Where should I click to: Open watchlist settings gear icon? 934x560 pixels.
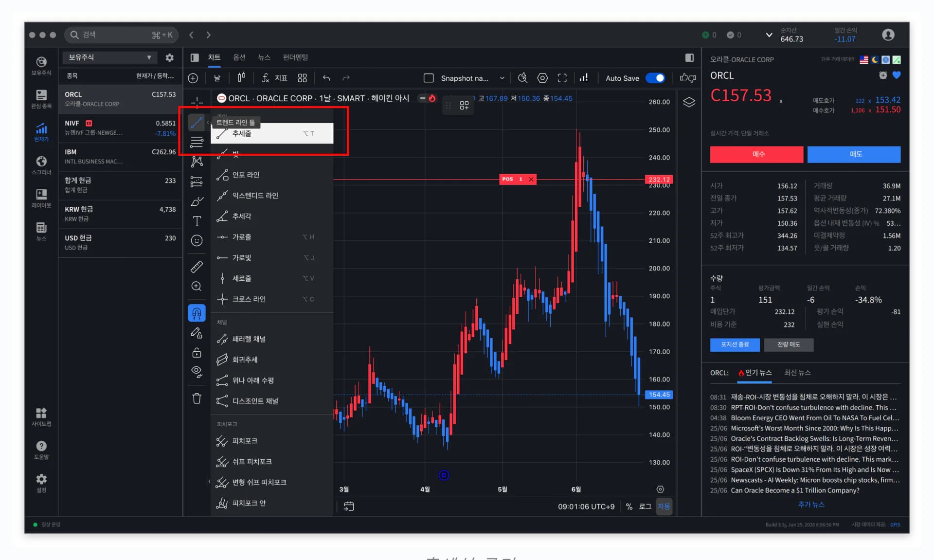pyautogui.click(x=169, y=57)
